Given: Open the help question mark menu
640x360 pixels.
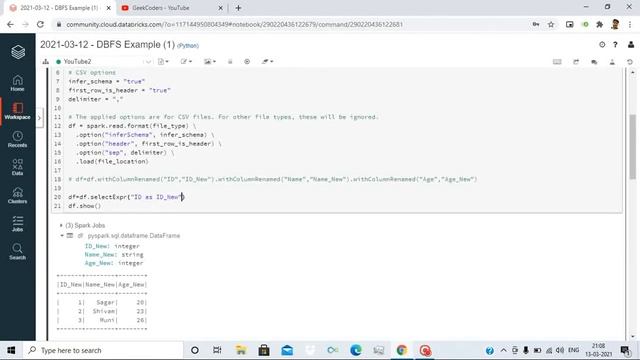Looking at the screenshot, I should coord(615,44).
